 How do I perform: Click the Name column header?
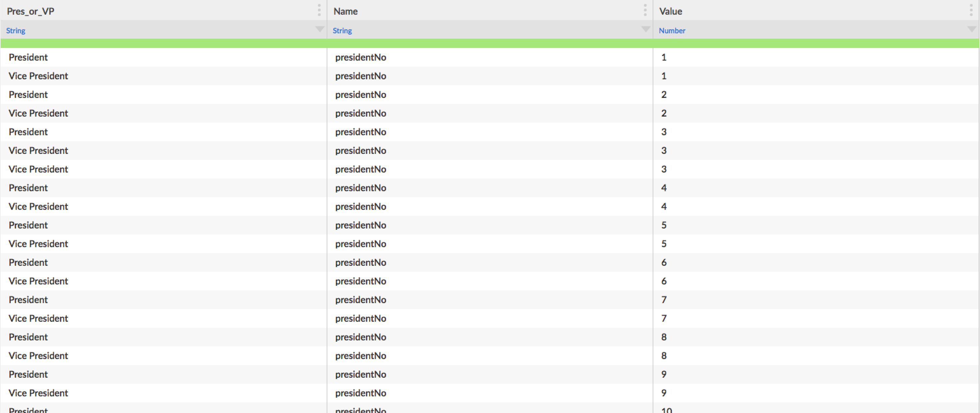pos(345,11)
